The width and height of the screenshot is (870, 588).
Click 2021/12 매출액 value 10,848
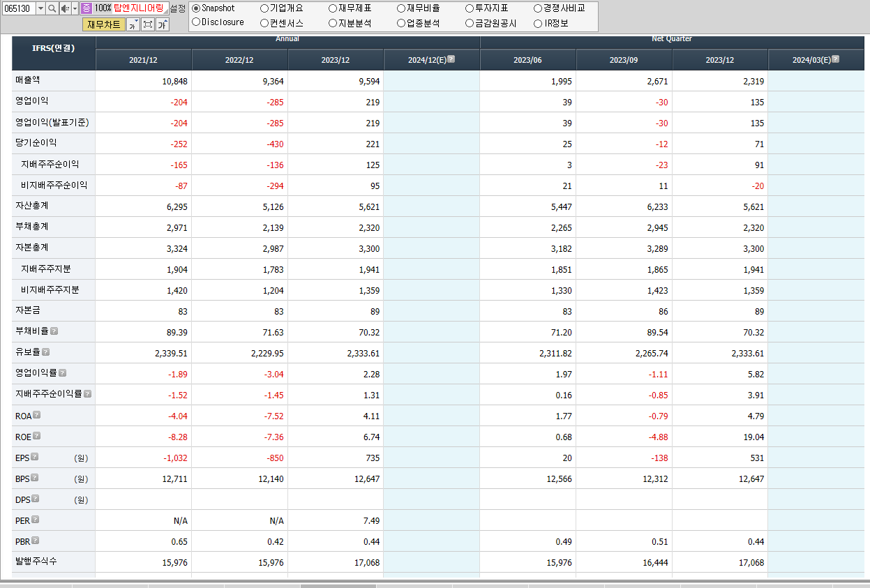tap(174, 82)
